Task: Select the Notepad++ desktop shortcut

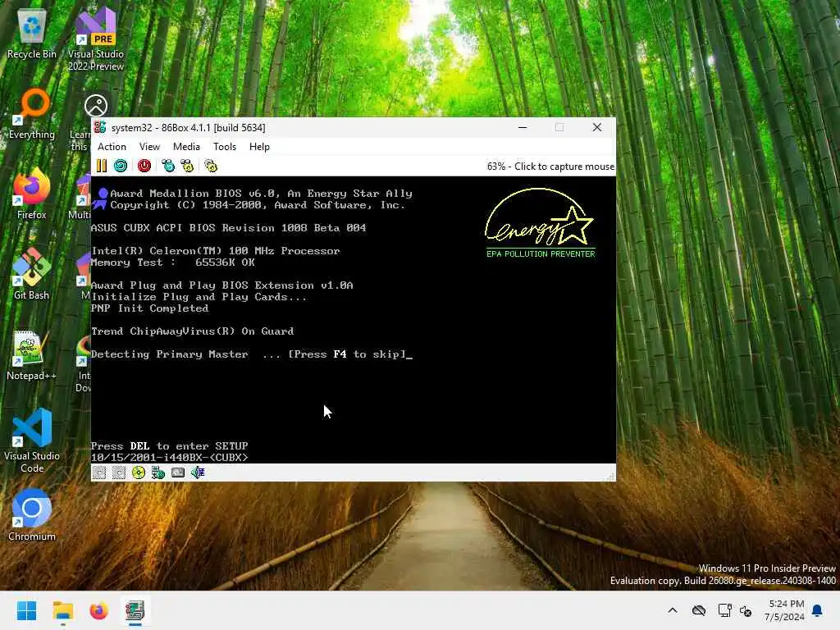Action: pyautogui.click(x=32, y=355)
